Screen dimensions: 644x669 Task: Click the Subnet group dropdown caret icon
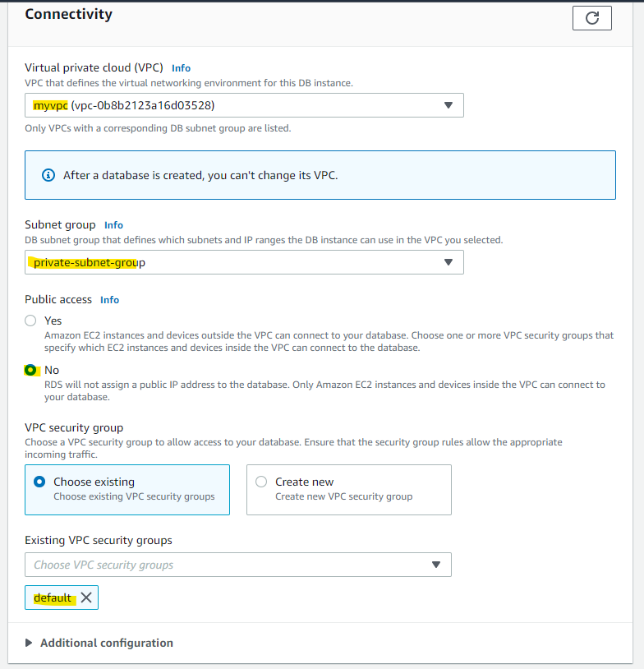(x=448, y=261)
